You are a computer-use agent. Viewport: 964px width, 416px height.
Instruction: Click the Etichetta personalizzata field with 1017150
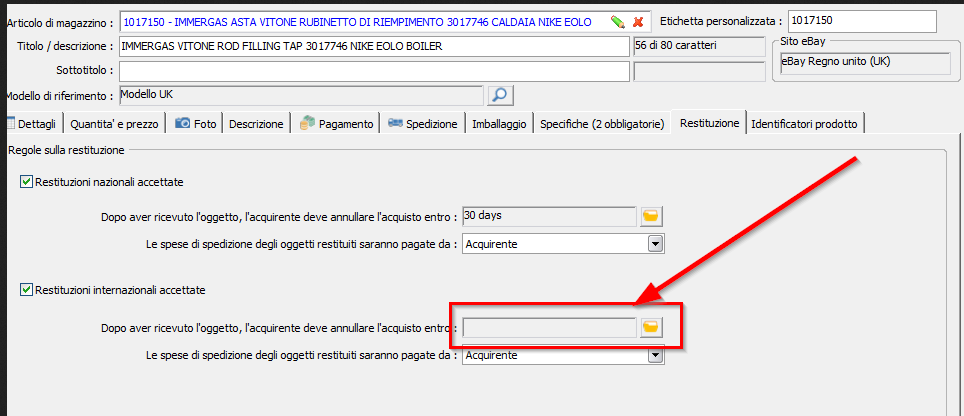(862, 22)
